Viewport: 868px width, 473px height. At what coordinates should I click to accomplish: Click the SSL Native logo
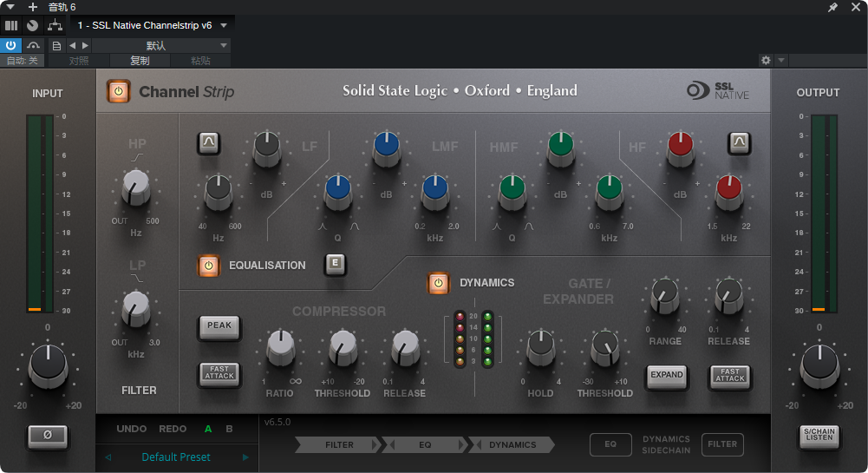click(718, 91)
